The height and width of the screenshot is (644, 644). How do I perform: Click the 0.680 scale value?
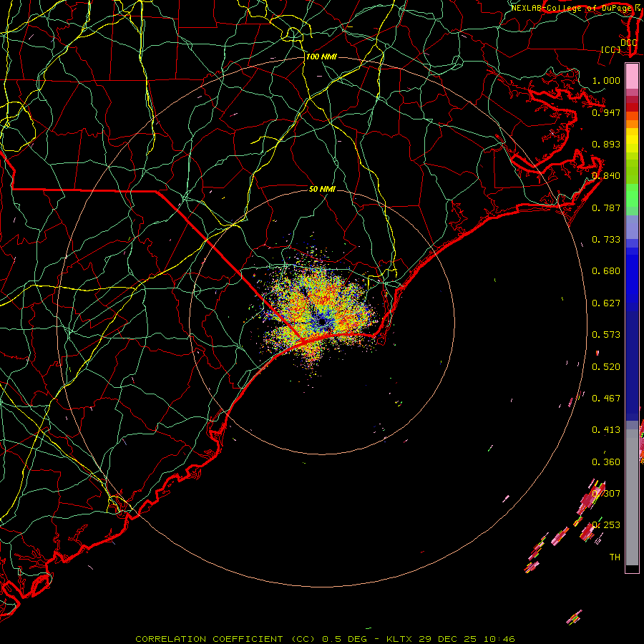pos(606,271)
